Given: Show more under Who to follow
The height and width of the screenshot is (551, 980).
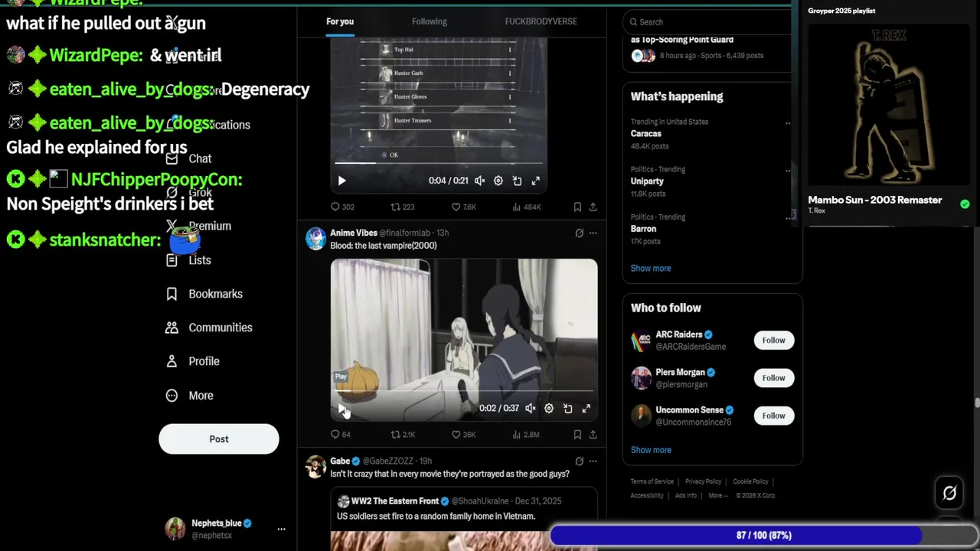Looking at the screenshot, I should coord(651,450).
